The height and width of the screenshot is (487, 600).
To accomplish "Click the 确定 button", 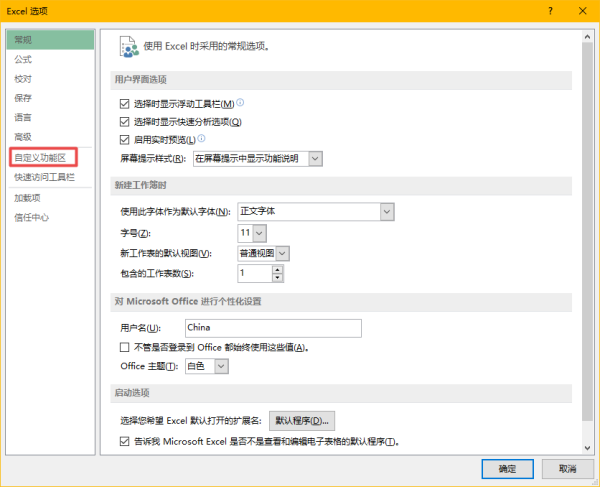I will (507, 469).
